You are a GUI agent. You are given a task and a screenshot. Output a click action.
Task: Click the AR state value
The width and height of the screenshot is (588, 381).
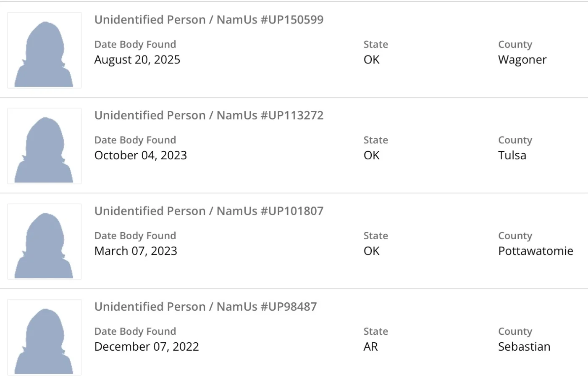click(x=370, y=347)
